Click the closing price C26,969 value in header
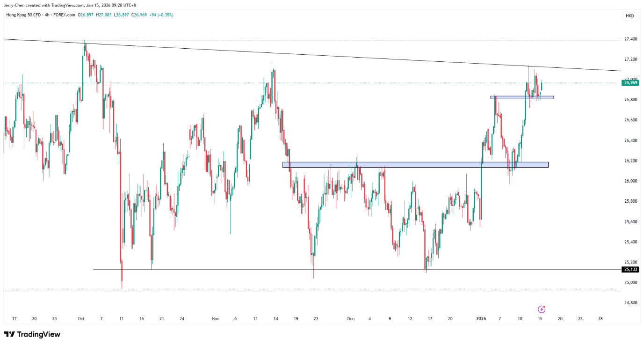644x345 pixels. coord(139,15)
